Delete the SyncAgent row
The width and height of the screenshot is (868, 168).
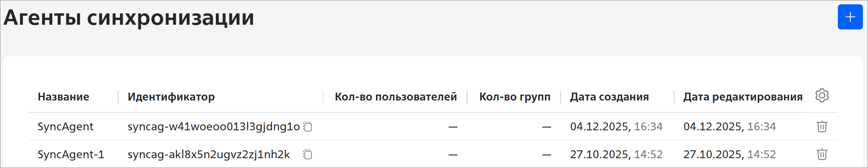(822, 127)
